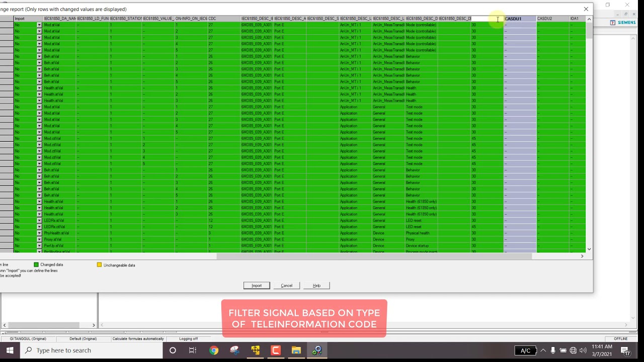Select the CASDU1 column header

[x=520, y=19]
